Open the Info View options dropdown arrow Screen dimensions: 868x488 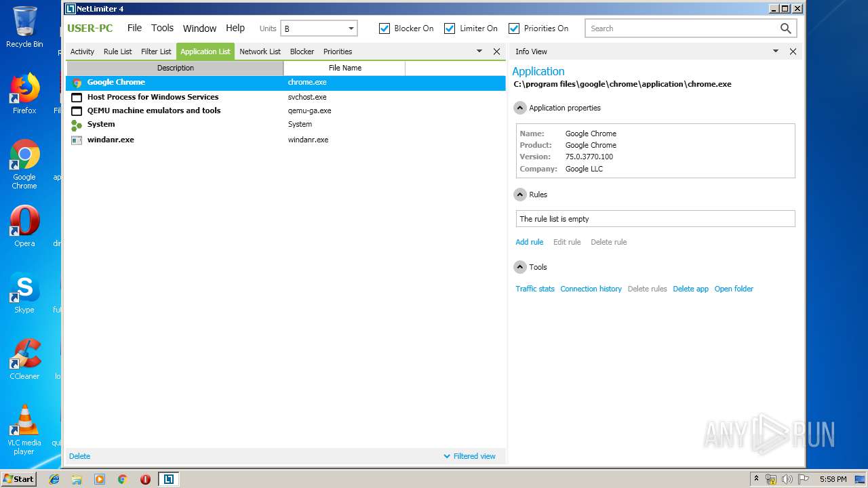[x=776, y=52]
